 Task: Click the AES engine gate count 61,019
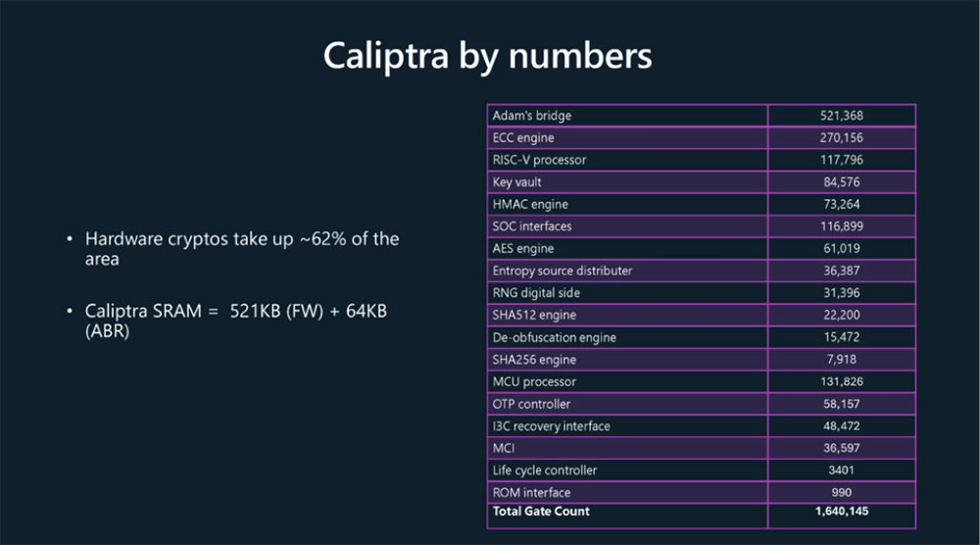(841, 249)
